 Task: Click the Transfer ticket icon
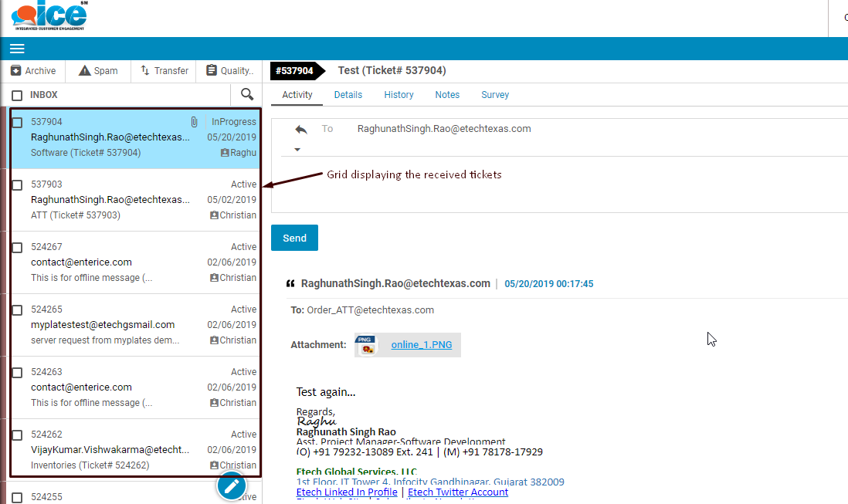coord(145,71)
